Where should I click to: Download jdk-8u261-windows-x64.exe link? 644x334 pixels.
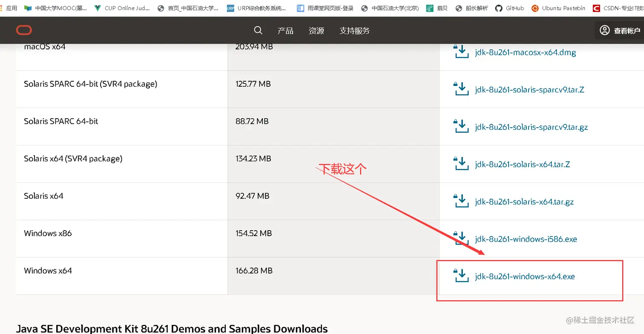tap(525, 277)
